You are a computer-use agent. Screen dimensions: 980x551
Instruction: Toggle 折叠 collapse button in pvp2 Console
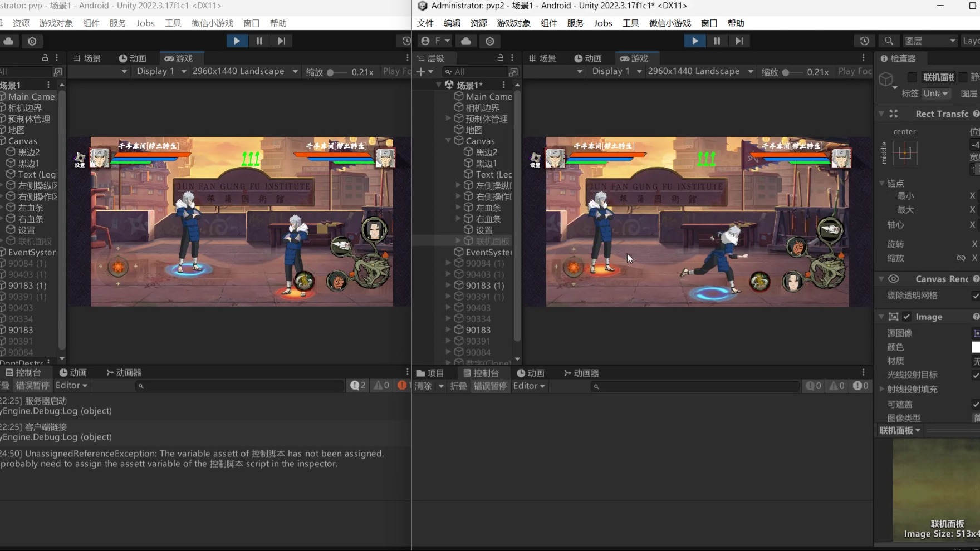pyautogui.click(x=458, y=386)
